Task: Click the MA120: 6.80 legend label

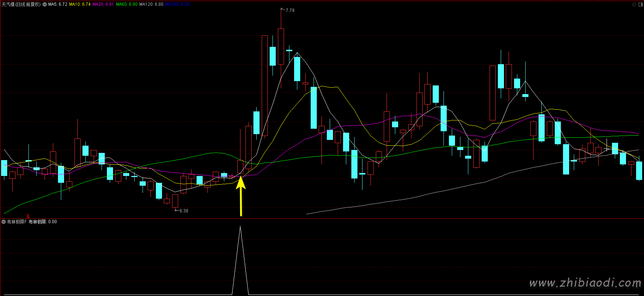Action: click(x=151, y=4)
